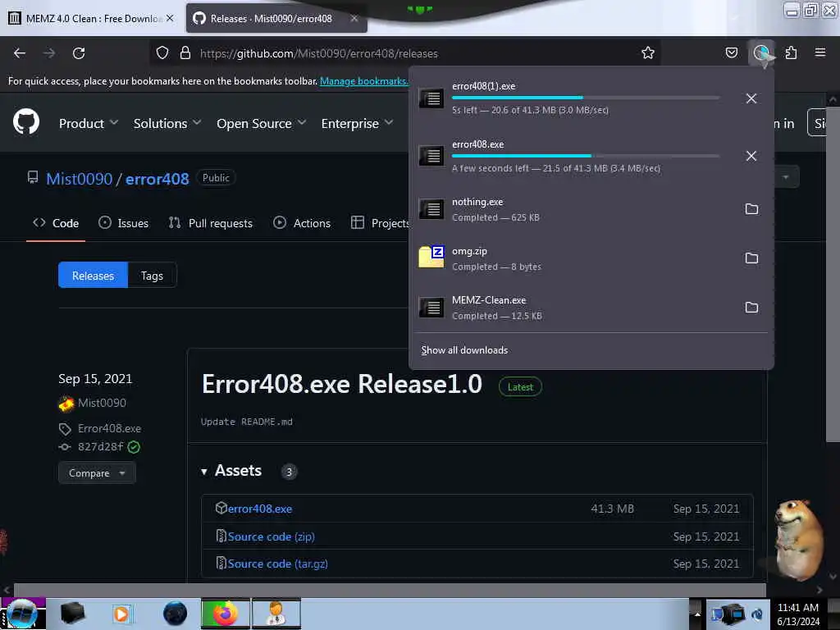The image size is (840, 630).
Task: Click the error408.exe download progress bar
Action: [x=586, y=156]
